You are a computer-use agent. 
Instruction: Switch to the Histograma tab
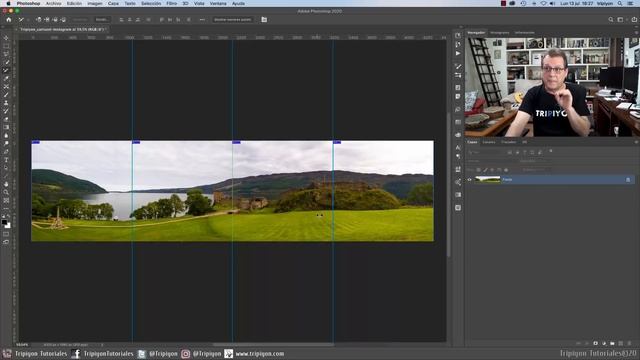(500, 33)
